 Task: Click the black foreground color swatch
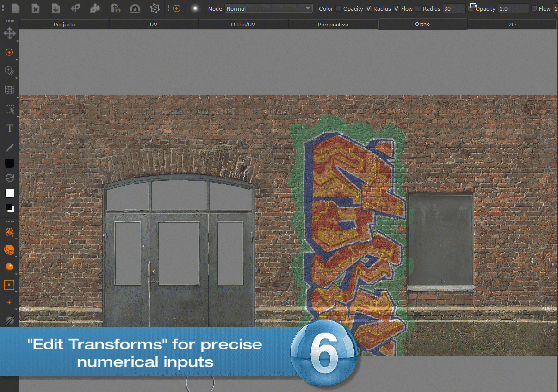[x=9, y=163]
